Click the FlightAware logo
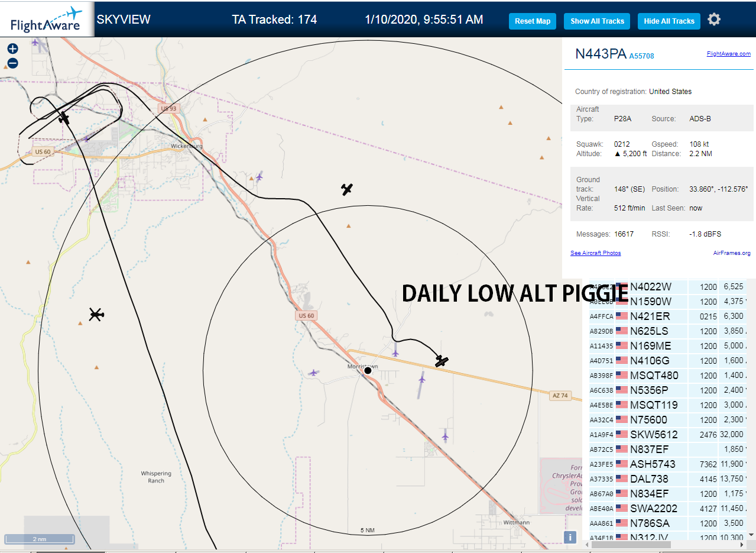This screenshot has width=756, height=553. (x=46, y=19)
